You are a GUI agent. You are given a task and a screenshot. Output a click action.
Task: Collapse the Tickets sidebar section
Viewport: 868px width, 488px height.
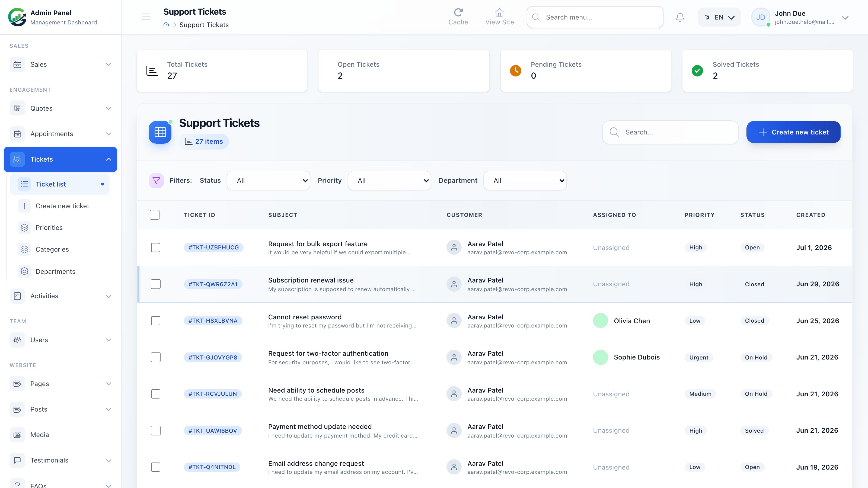click(x=108, y=159)
